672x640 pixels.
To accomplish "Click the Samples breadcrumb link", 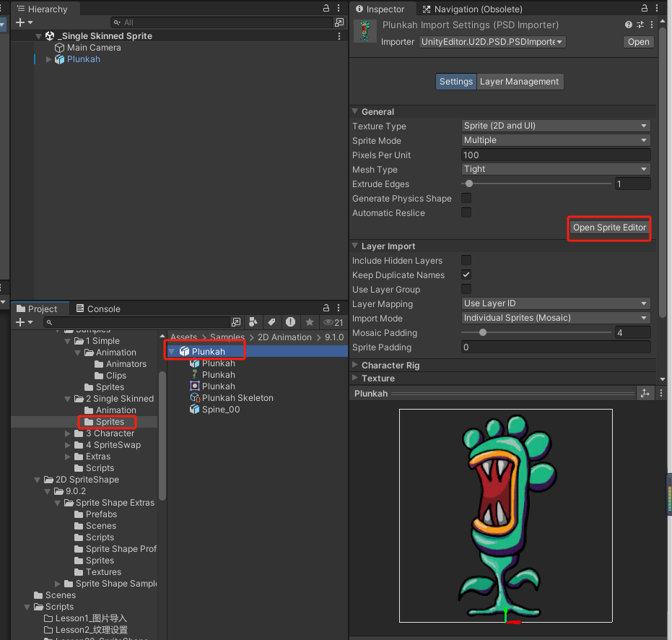I will [227, 337].
